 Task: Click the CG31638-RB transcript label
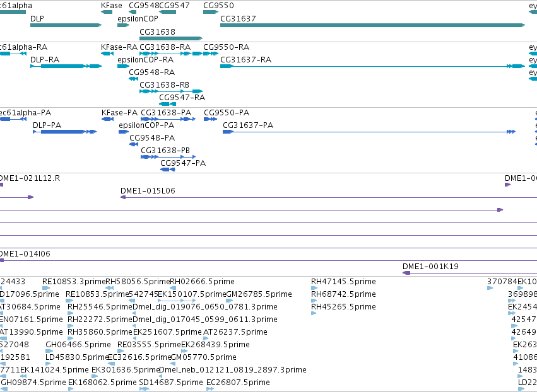(x=165, y=84)
